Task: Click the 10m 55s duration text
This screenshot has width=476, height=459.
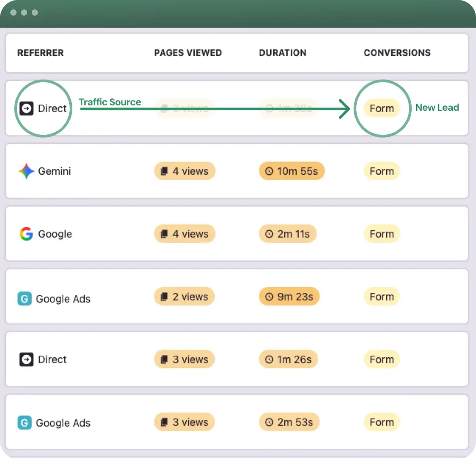Action: pos(297,171)
